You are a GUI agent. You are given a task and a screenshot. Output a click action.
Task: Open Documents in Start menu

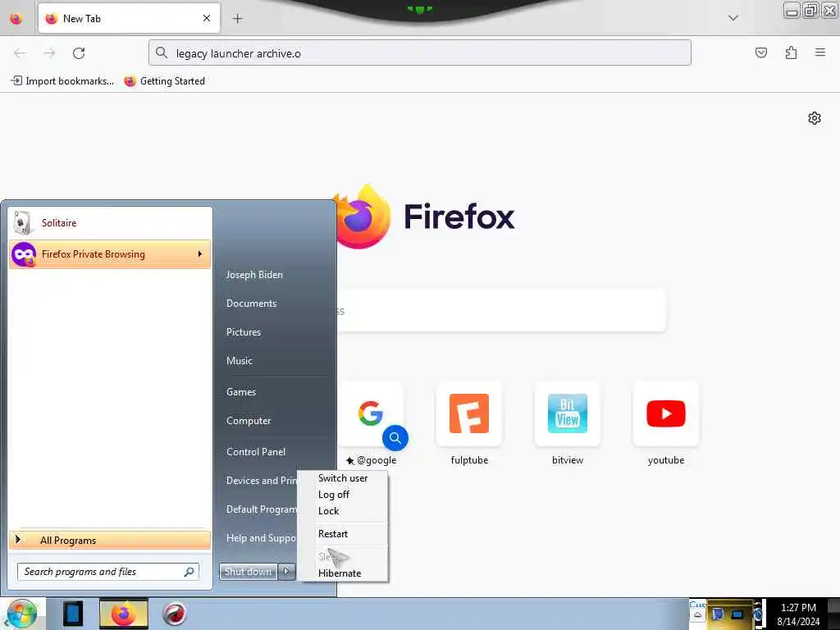(x=251, y=304)
